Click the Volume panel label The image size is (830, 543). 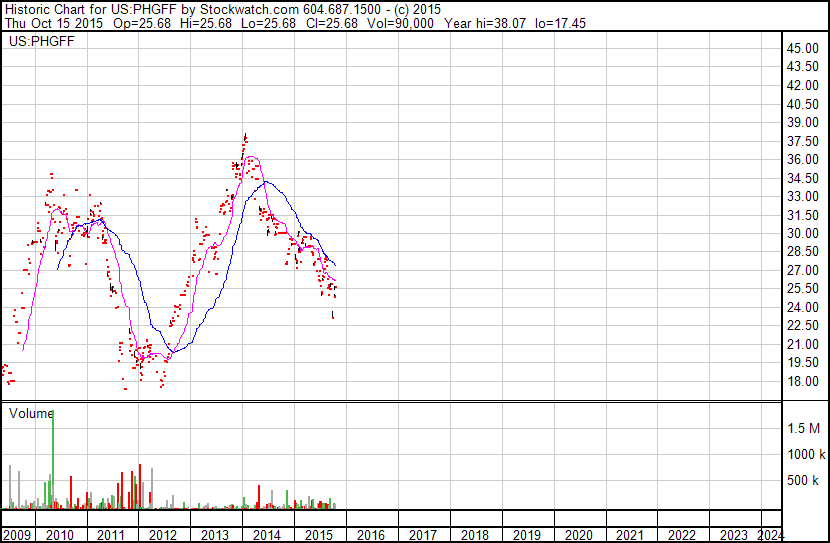click(31, 413)
